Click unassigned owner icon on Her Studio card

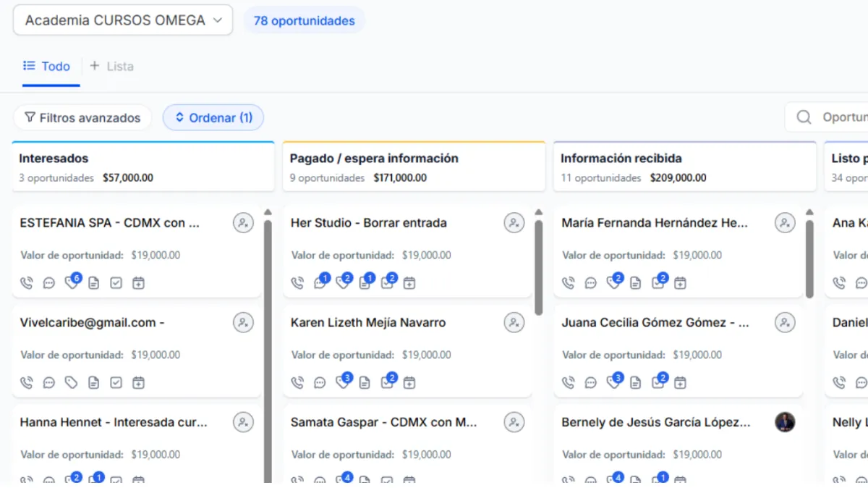point(514,223)
